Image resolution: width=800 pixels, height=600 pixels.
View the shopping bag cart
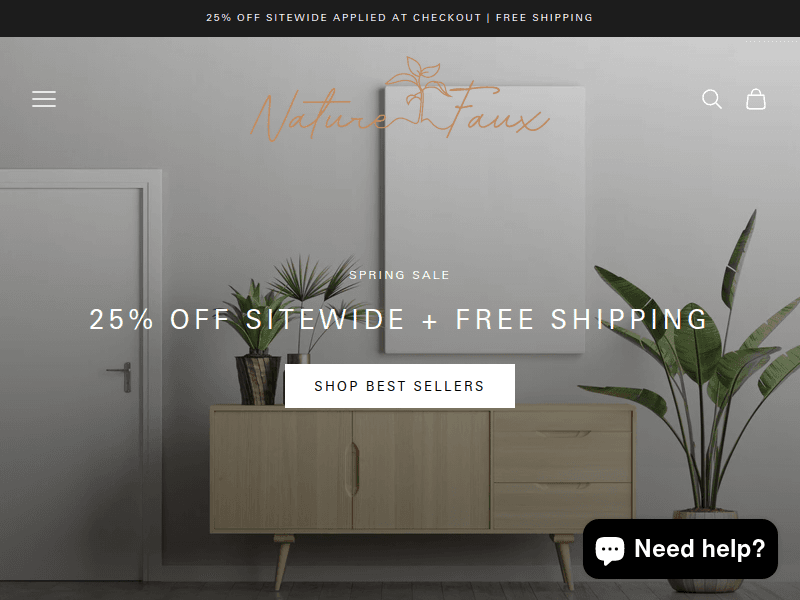pyautogui.click(x=756, y=99)
